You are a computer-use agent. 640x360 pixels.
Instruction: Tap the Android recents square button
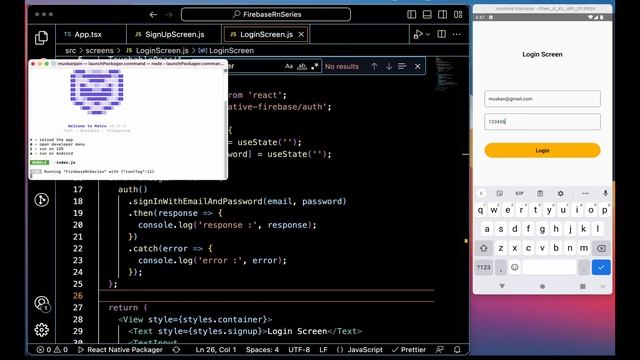(582, 286)
